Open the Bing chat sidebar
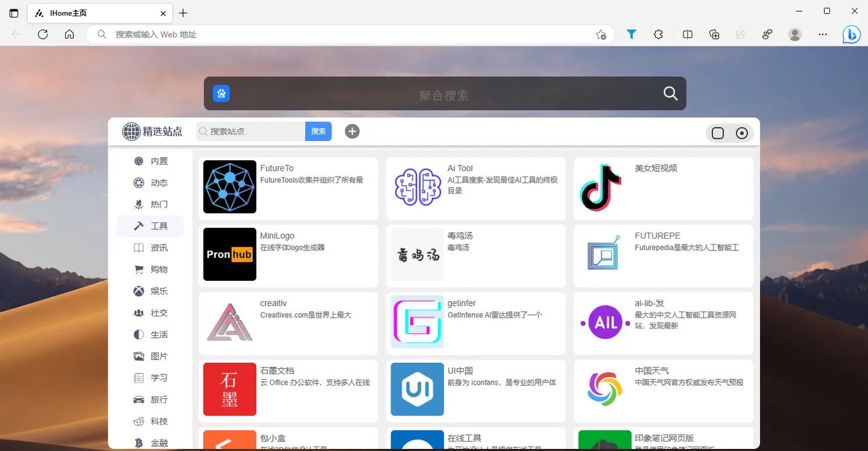 pos(851,34)
